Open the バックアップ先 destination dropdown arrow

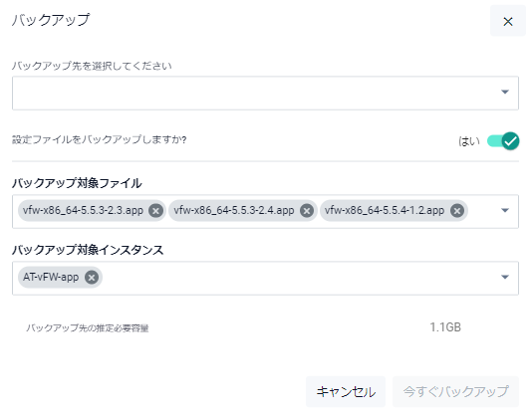pyautogui.click(x=505, y=92)
